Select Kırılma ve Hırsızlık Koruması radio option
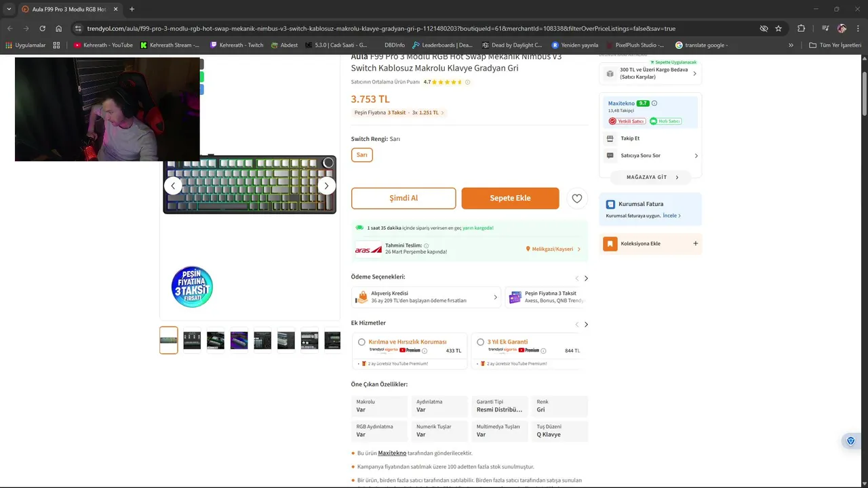 coord(361,342)
